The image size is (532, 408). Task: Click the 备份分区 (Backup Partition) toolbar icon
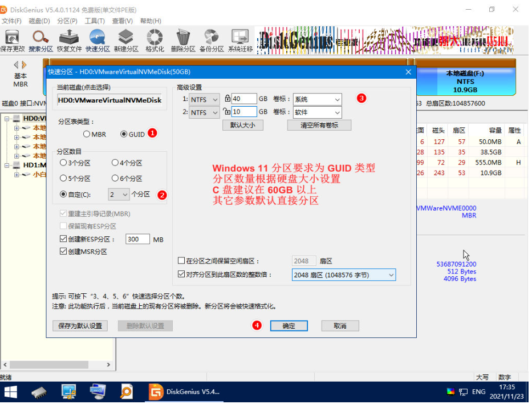click(x=212, y=40)
